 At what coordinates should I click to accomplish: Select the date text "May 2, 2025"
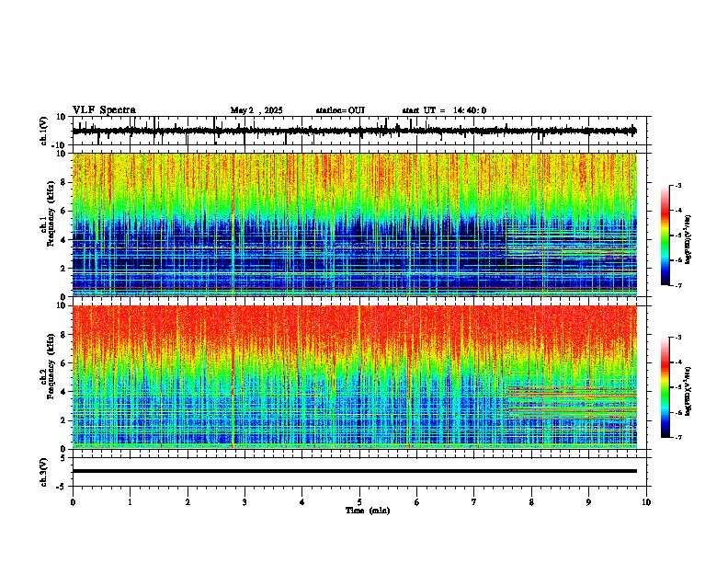point(256,110)
